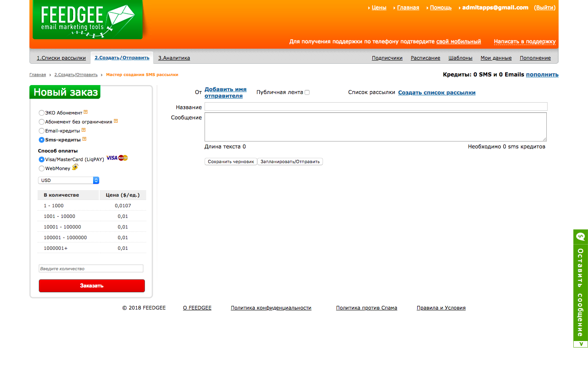The width and height of the screenshot is (588, 368).
Task: Choose Visa/MasterCard (LiqPAY) payment option
Action: point(42,159)
